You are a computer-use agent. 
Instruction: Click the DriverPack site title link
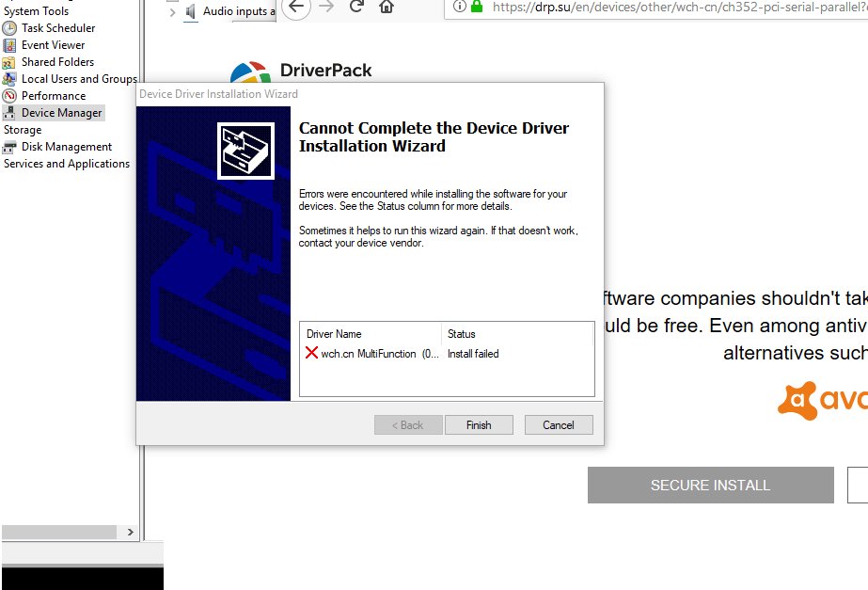pos(326,71)
